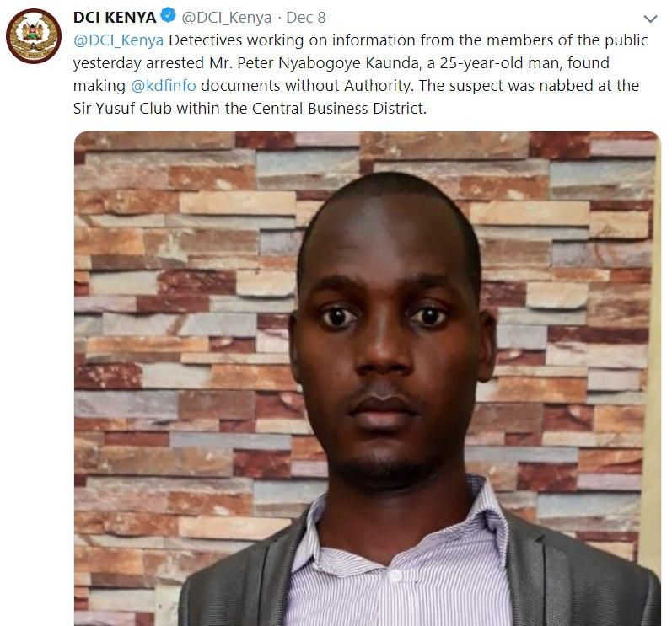
Task: Open the DCI Kenya profile avatar
Action: coord(34,36)
